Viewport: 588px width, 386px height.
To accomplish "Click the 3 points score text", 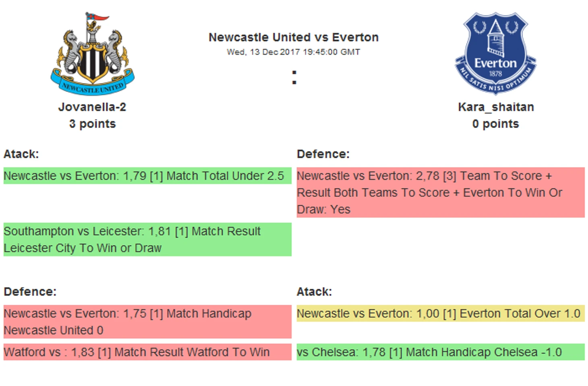I will click(x=92, y=124).
